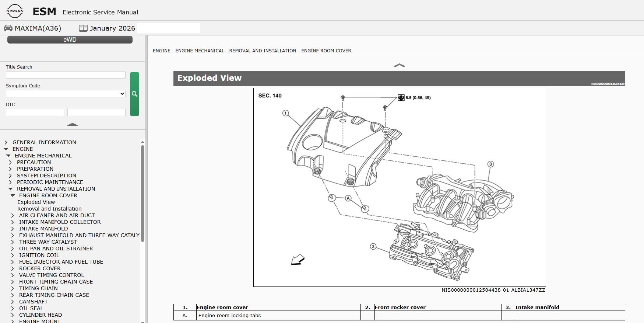This screenshot has height=323, width=644.
Task: Select ENGINE MOUNT tree item
Action: click(x=40, y=321)
